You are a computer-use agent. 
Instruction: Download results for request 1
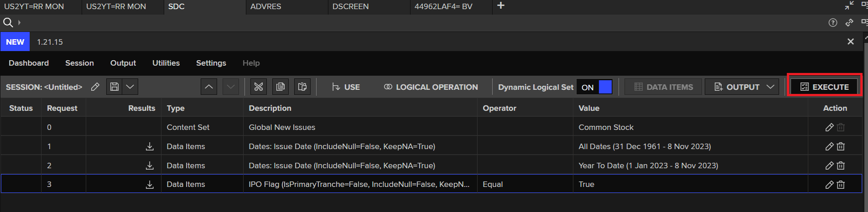click(150, 146)
